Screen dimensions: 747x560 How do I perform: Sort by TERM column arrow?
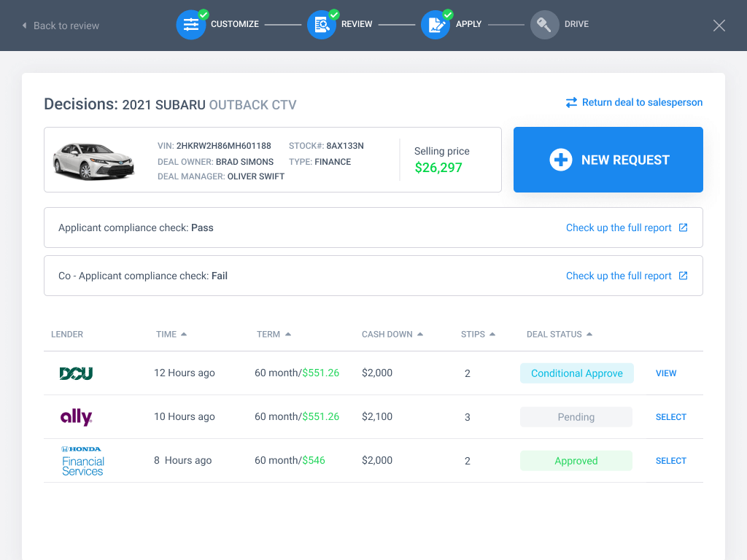click(287, 334)
